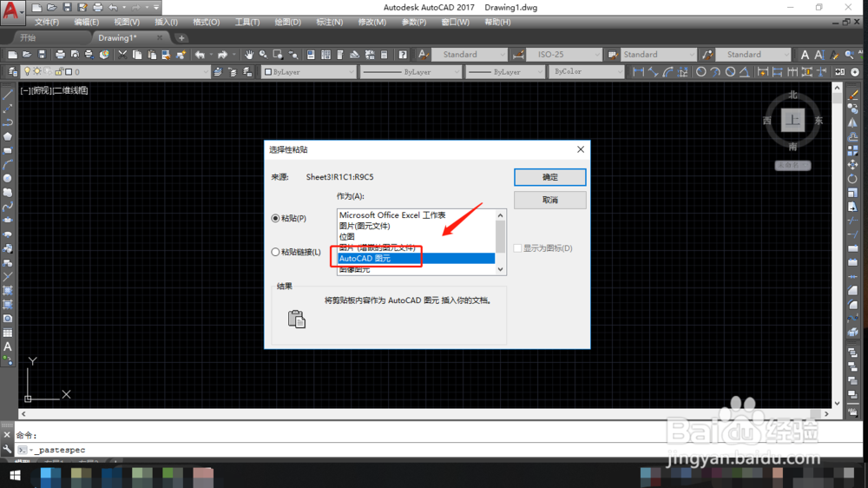Open the Layer Properties Manager icon
The height and width of the screenshot is (488, 868).
12,71
